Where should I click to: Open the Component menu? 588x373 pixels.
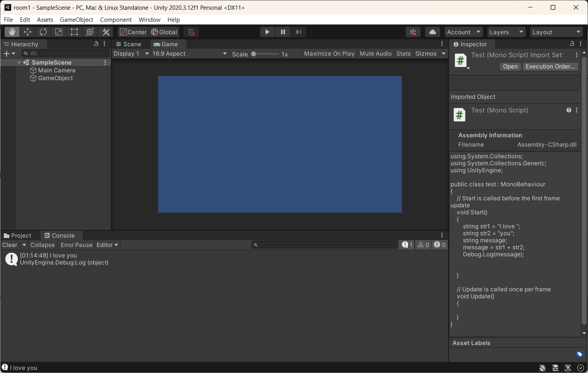coord(116,19)
